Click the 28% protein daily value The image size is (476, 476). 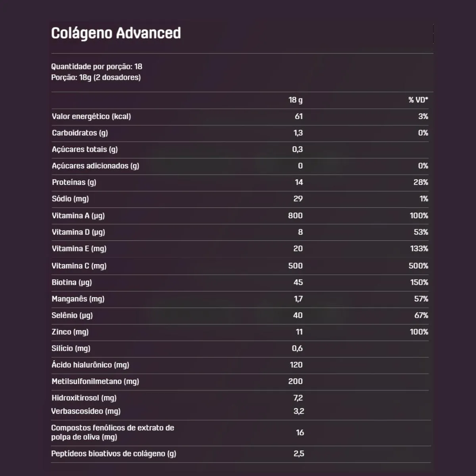tap(421, 182)
